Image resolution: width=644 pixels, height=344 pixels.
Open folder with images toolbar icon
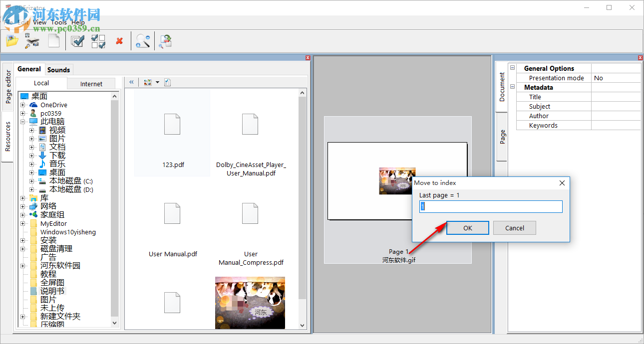[x=12, y=41]
